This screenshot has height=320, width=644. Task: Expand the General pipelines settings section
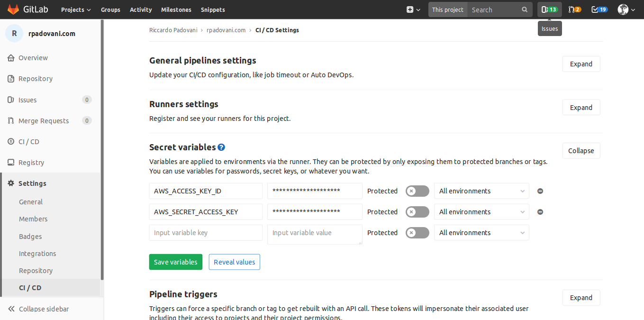(581, 64)
